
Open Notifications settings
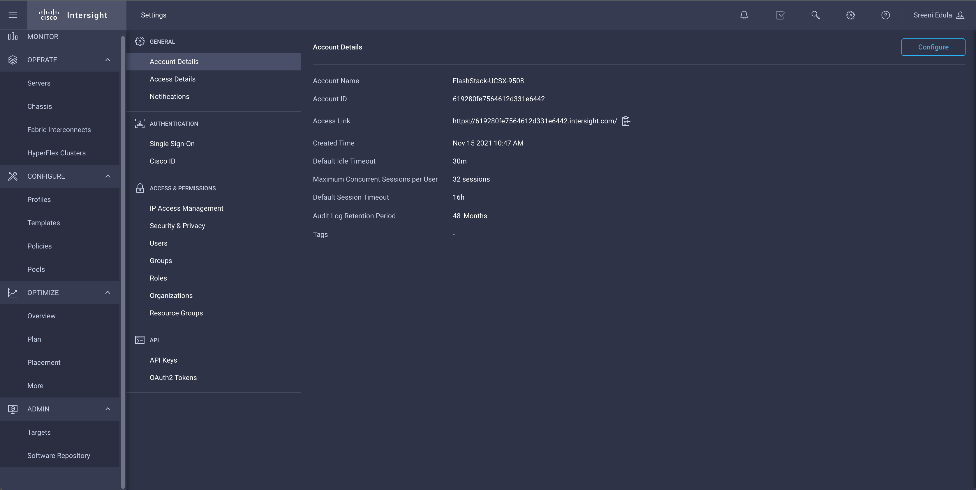(169, 97)
